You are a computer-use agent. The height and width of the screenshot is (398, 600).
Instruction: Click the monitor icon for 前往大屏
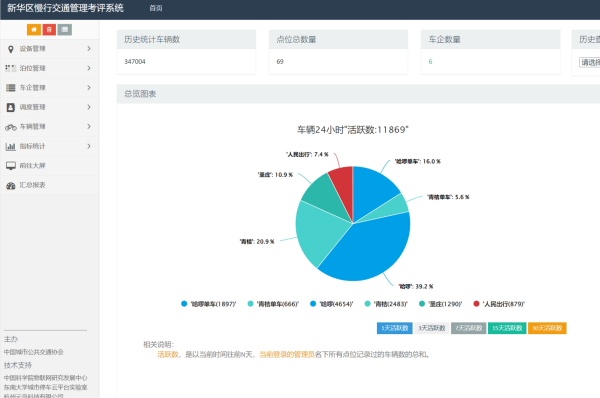(x=11, y=166)
